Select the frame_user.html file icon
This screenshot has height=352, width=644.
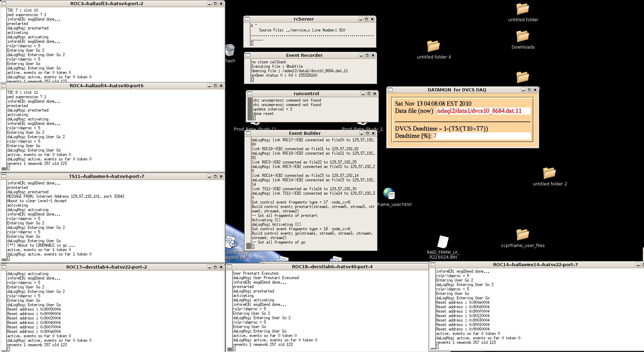point(389,194)
